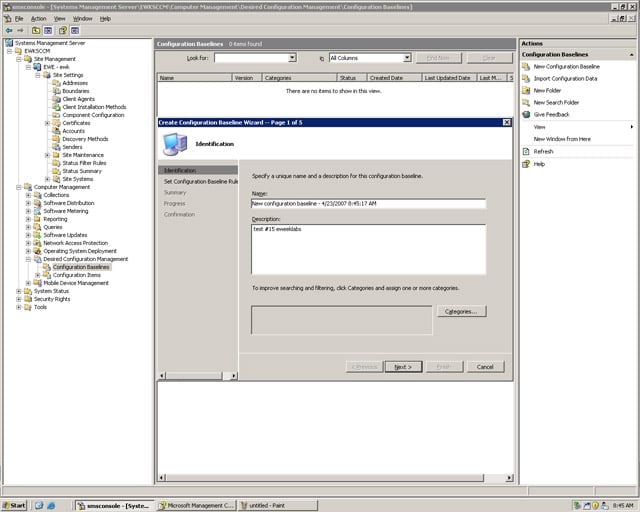Switch to untitled - Paint taskbar button
The width and height of the screenshot is (640, 512).
click(x=278, y=505)
